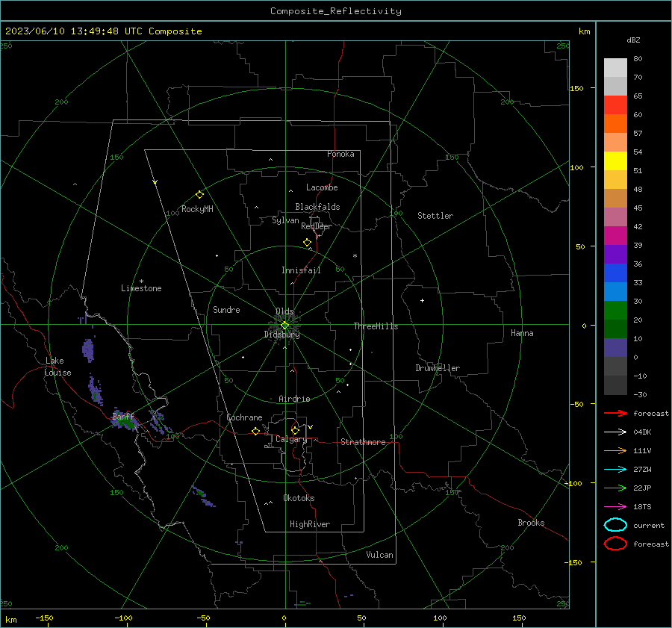Viewport: 672px width, 628px height.
Task: Click the Didsbury label
Action: pyautogui.click(x=282, y=335)
